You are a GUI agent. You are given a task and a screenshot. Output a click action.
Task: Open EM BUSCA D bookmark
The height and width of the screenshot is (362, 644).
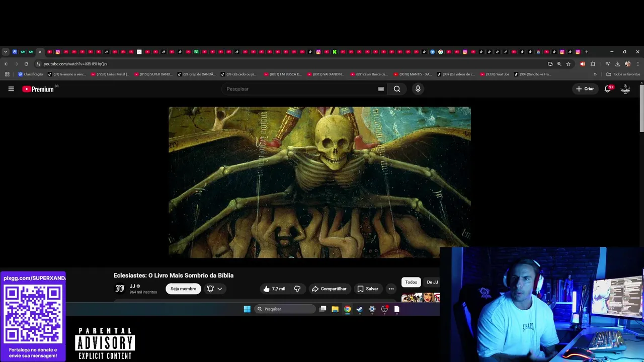283,74
